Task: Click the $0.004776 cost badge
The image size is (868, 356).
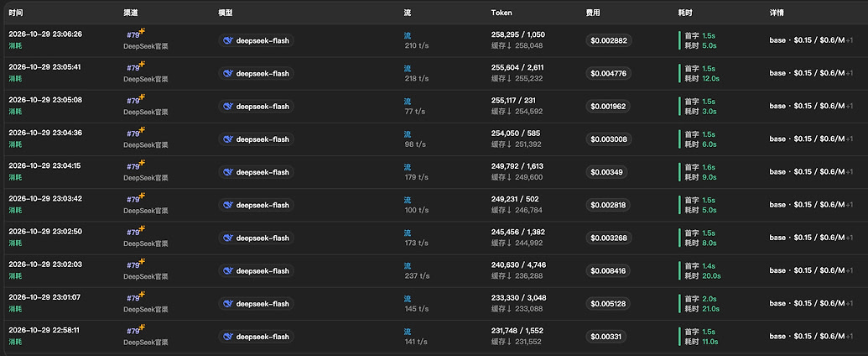Action: [x=608, y=73]
